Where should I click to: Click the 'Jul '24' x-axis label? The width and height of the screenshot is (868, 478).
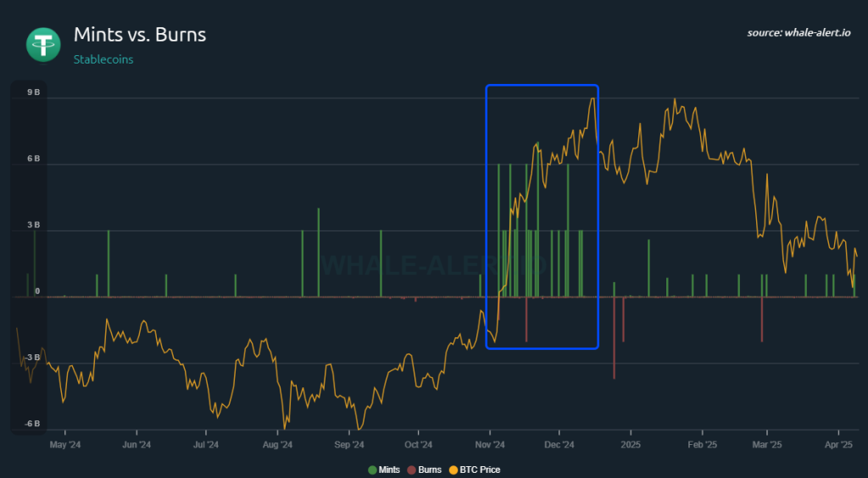[x=206, y=445]
